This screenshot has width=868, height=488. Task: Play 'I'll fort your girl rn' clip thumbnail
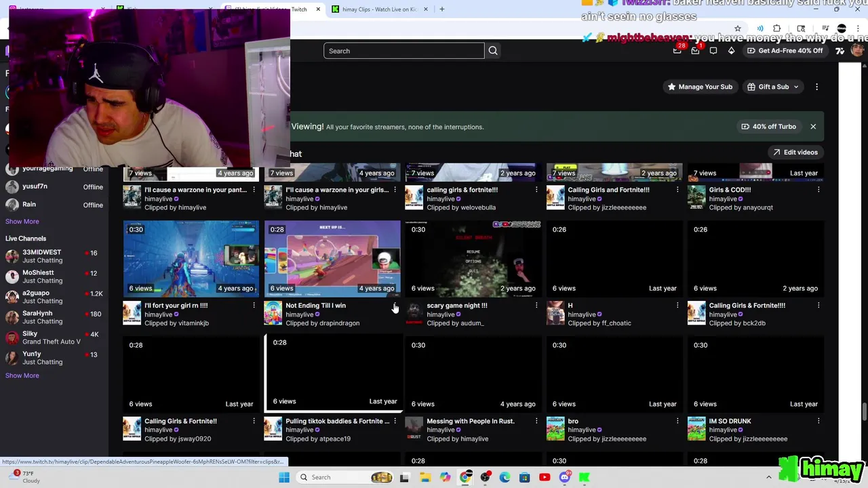point(191,258)
